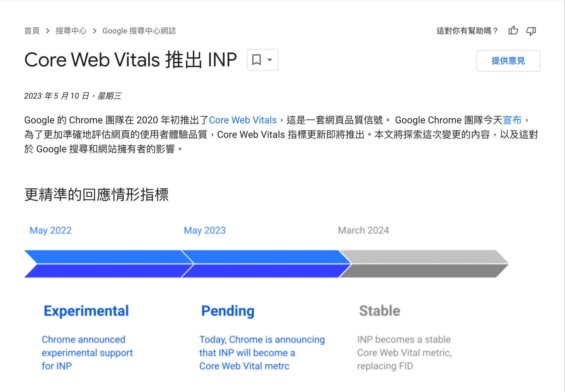The image size is (565, 392).
Task: Click the Experimental stage heading
Action: pos(86,311)
